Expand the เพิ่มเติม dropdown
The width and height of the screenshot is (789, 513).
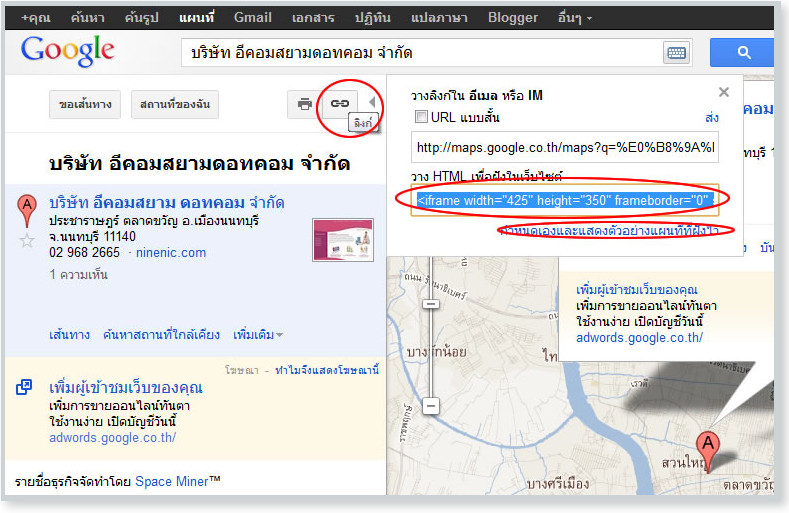(258, 335)
